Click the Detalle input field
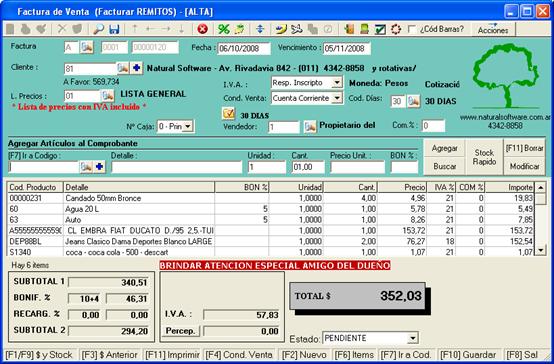 [177, 167]
